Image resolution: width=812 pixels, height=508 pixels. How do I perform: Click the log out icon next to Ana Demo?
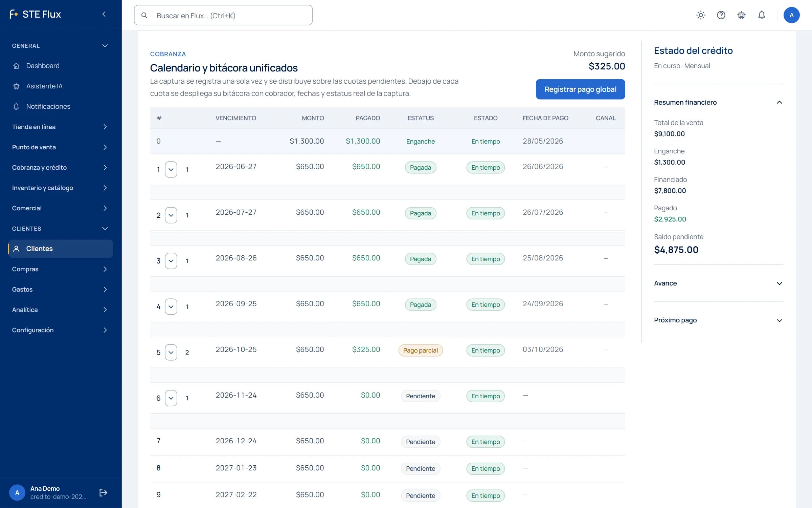click(103, 492)
